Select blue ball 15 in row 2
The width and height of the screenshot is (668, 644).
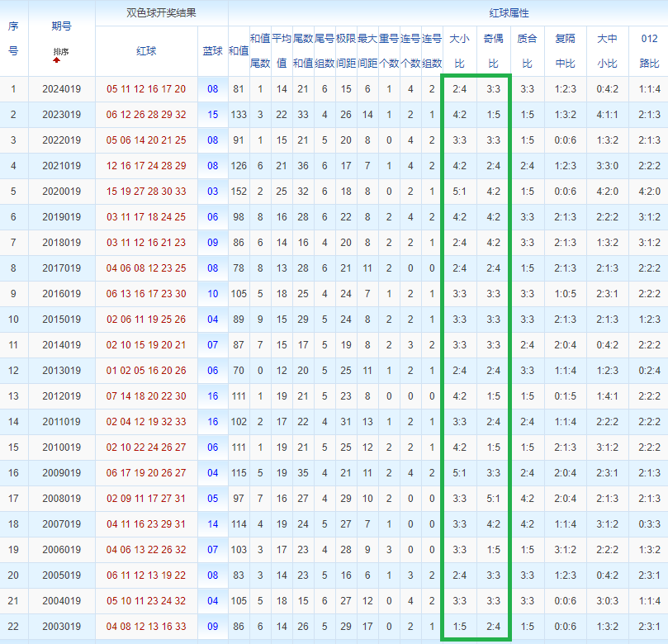point(212,115)
